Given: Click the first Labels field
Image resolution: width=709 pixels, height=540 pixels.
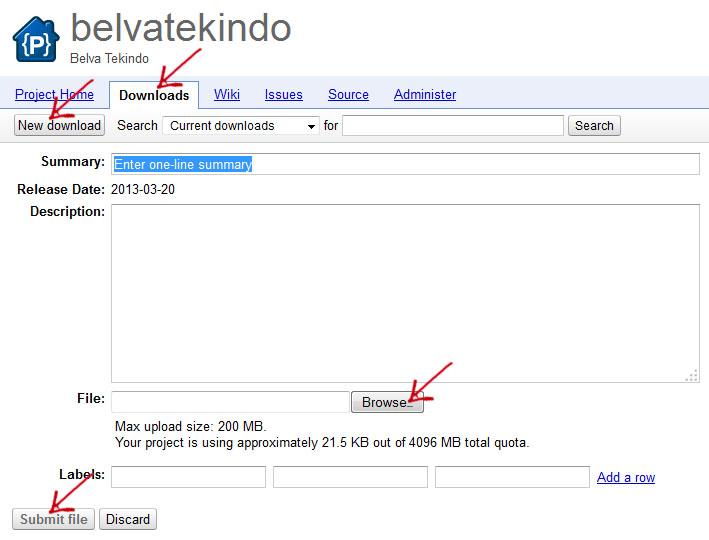Looking at the screenshot, I should pos(188,477).
